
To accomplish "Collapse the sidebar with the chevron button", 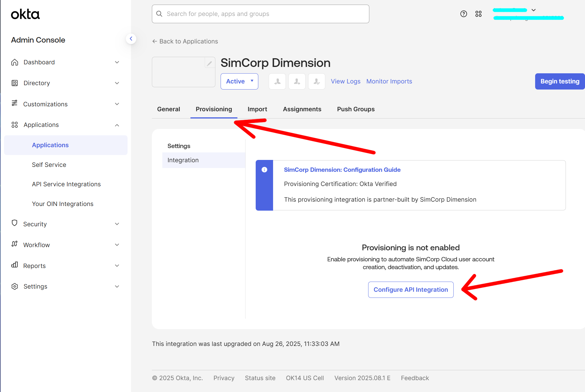I will point(131,39).
